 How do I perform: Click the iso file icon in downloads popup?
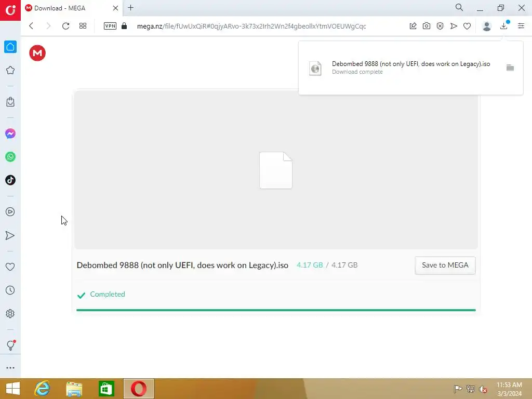pos(315,68)
